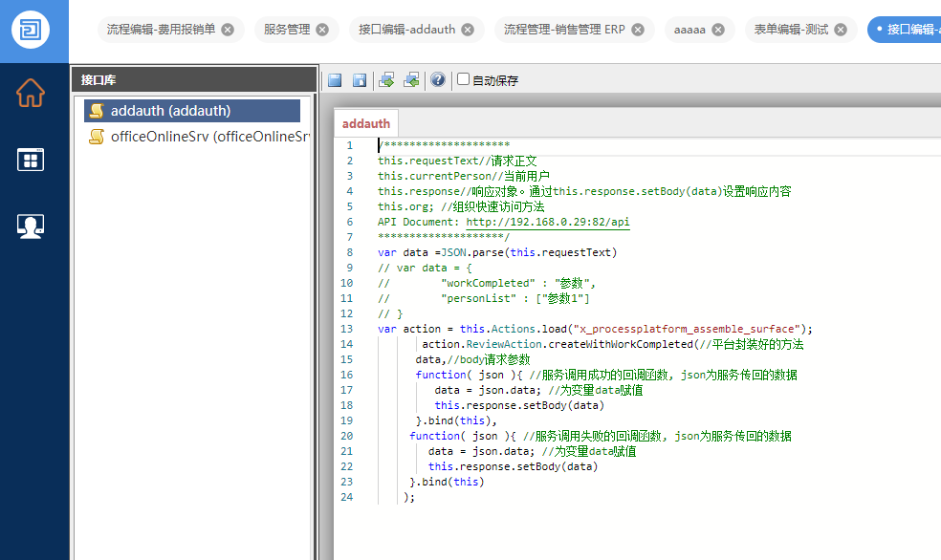Switch to the 流程管理-销售管理 ERP tab

[x=564, y=30]
